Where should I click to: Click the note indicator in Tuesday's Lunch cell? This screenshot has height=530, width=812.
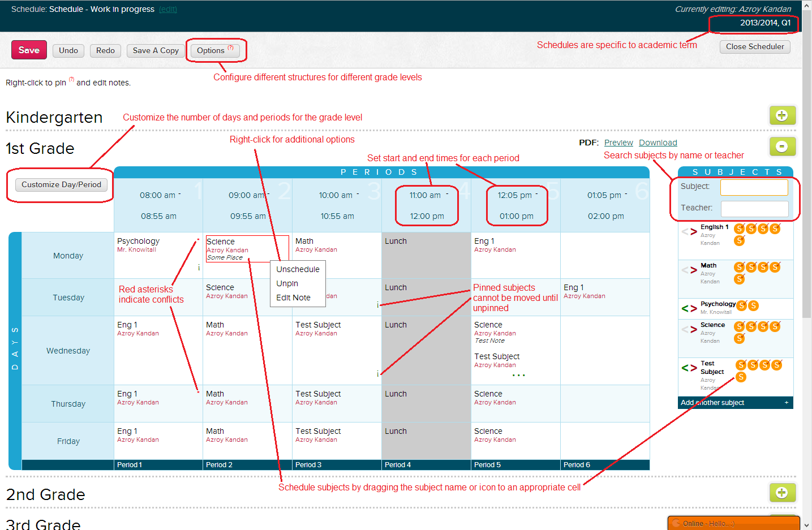point(377,304)
